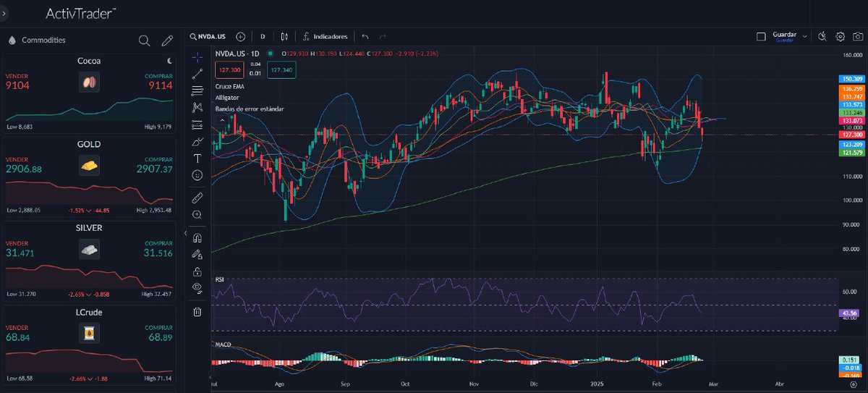
Task: Click the chart buy price 127.340 box
Action: point(281,70)
